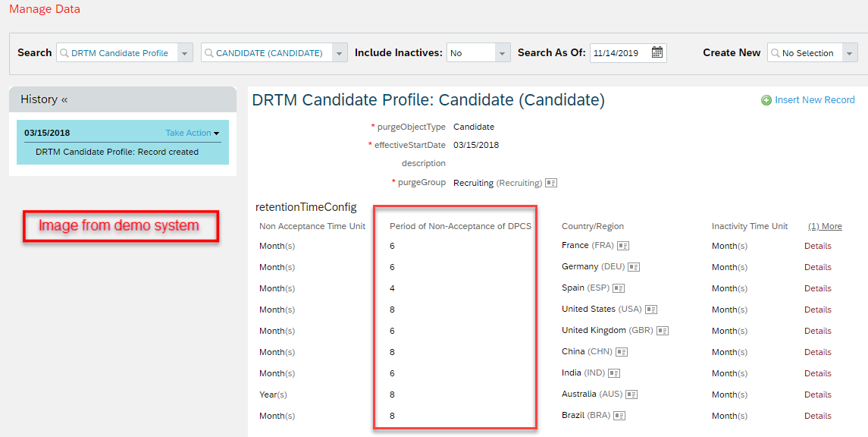
Task: Collapse the History panel
Action: click(x=64, y=99)
